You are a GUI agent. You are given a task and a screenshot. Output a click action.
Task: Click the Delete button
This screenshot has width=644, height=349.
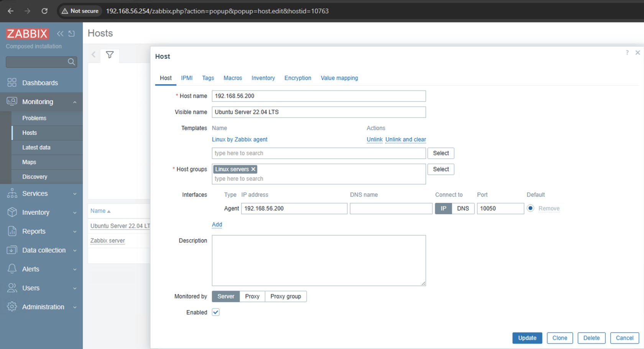coord(591,338)
